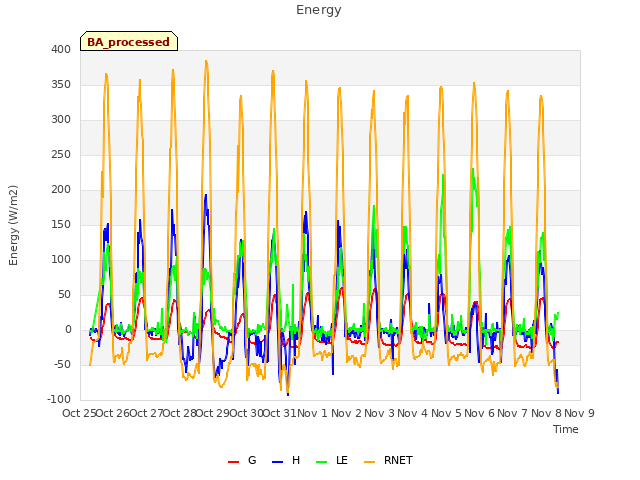This screenshot has height=480, width=640.
Task: Click the 200 y-axis tick value
Action: pyautogui.click(x=61, y=189)
